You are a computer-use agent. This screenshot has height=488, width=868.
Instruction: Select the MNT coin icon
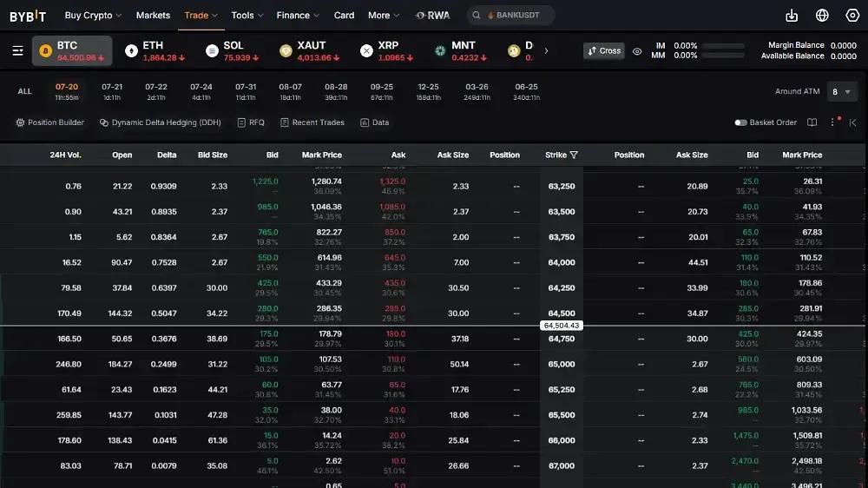[440, 51]
